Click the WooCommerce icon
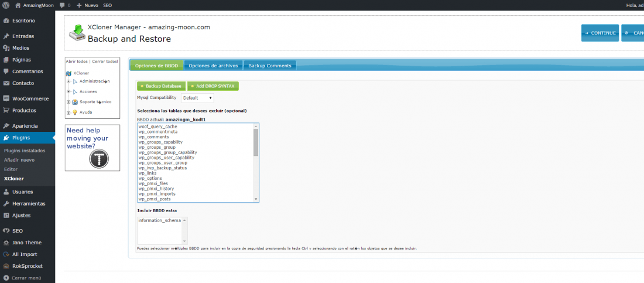 click(x=6, y=98)
